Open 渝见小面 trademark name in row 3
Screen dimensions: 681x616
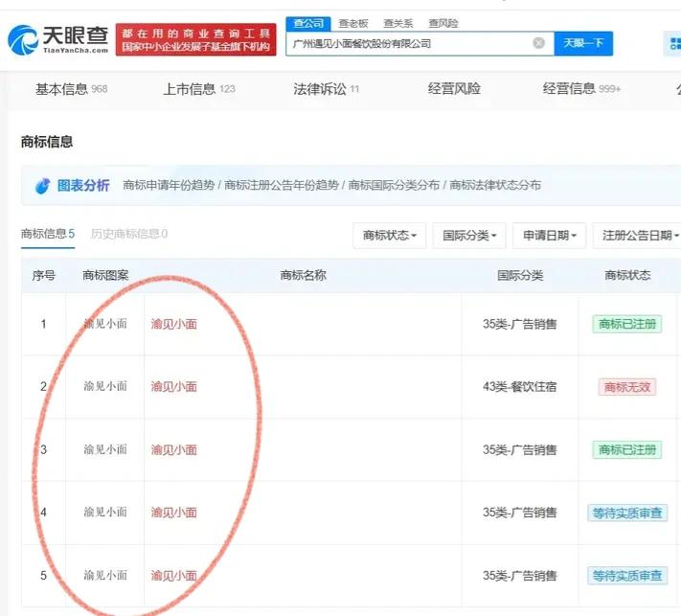(x=173, y=450)
